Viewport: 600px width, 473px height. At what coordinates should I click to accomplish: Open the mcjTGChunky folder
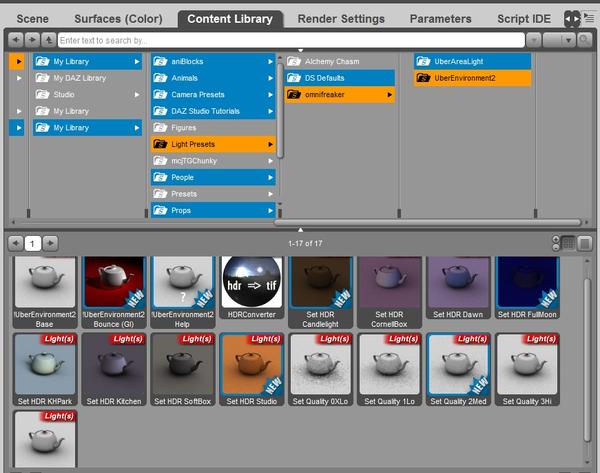point(213,161)
